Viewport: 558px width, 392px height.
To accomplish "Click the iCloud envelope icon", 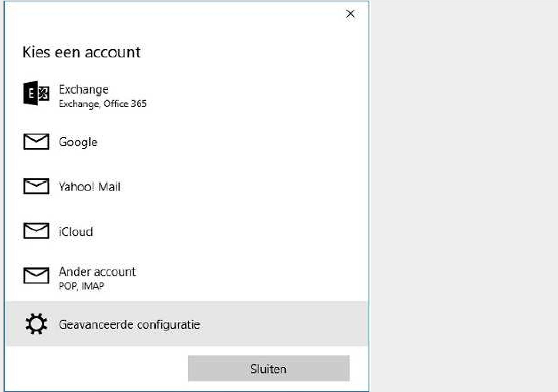I will tap(36, 231).
